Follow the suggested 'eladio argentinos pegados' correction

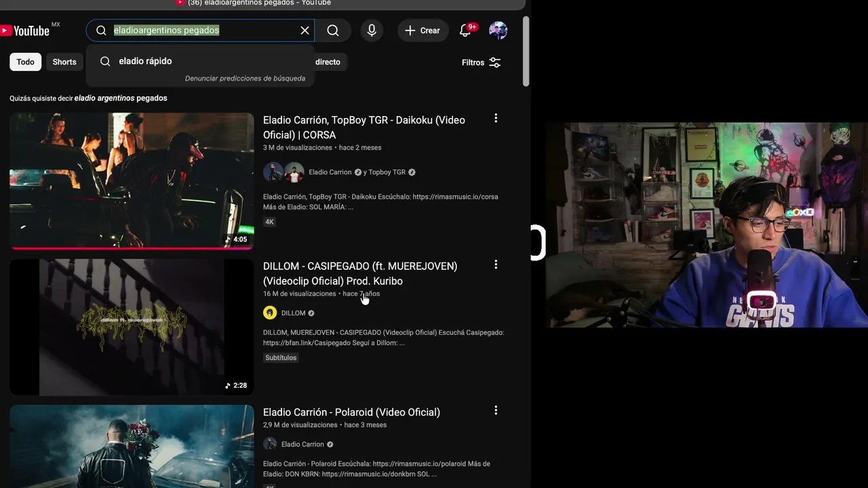[121, 98]
